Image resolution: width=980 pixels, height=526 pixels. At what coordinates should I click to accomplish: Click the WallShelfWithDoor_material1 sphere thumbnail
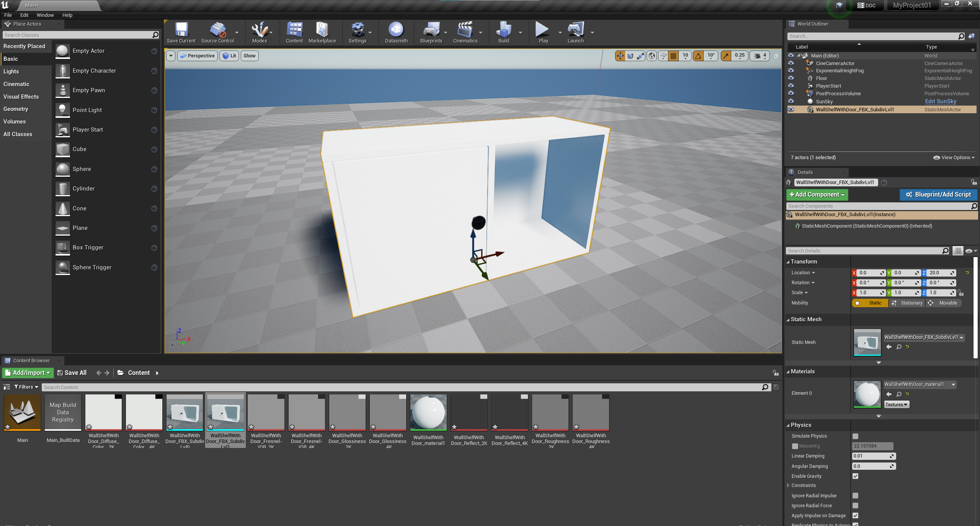[428, 412]
